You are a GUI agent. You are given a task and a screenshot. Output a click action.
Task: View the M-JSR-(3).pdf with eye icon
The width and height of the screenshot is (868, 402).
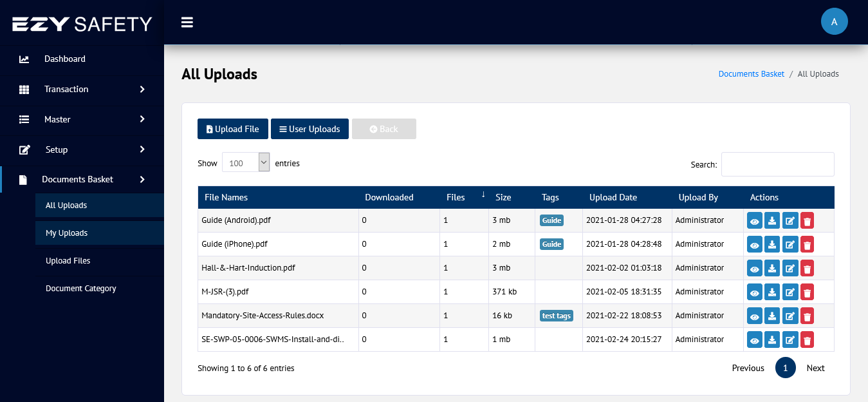tap(755, 292)
